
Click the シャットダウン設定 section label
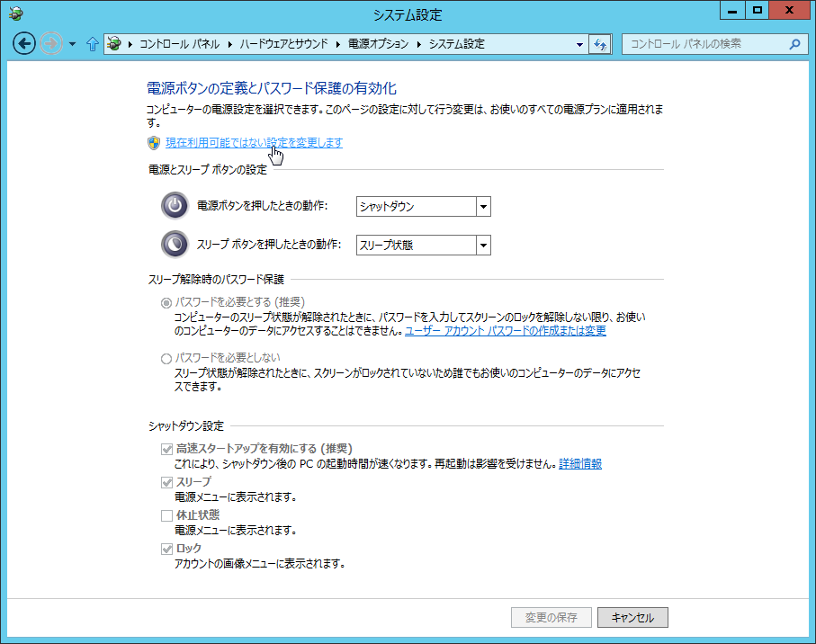point(186,426)
